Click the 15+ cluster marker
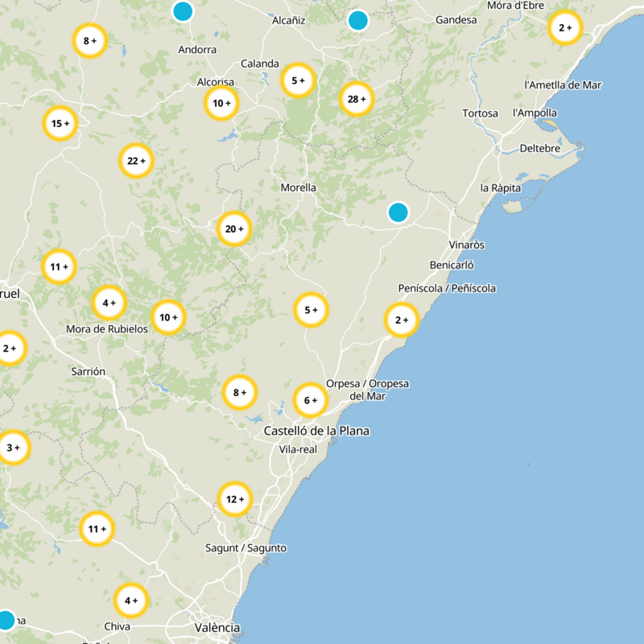Viewport: 644px width, 644px height. [x=60, y=124]
